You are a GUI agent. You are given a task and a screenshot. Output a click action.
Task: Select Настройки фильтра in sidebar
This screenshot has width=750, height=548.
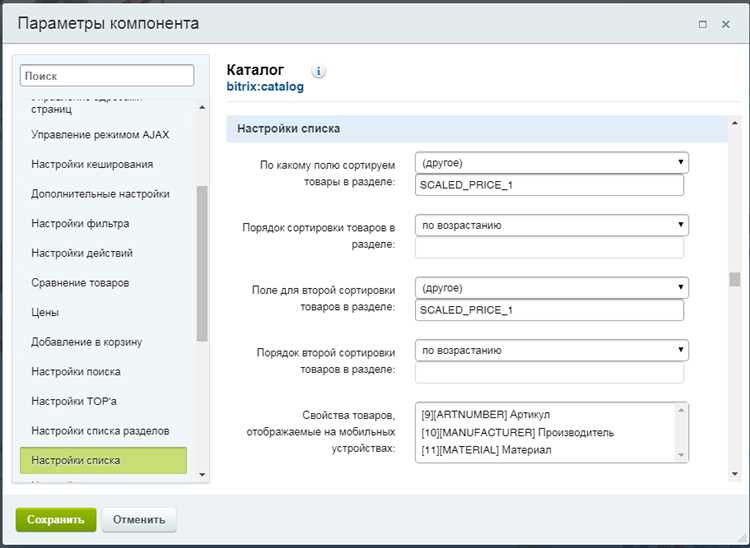pyautogui.click(x=80, y=224)
